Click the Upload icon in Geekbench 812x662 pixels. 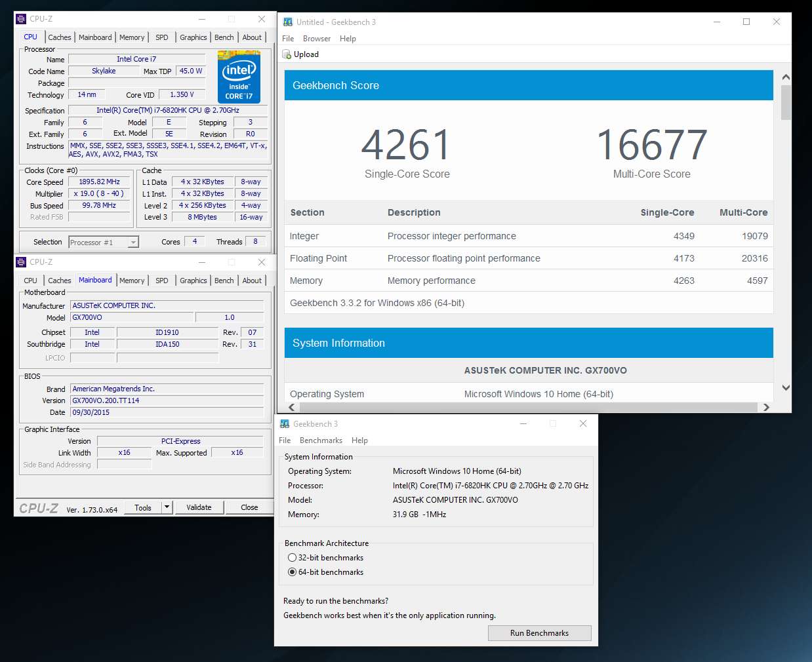pyautogui.click(x=286, y=54)
